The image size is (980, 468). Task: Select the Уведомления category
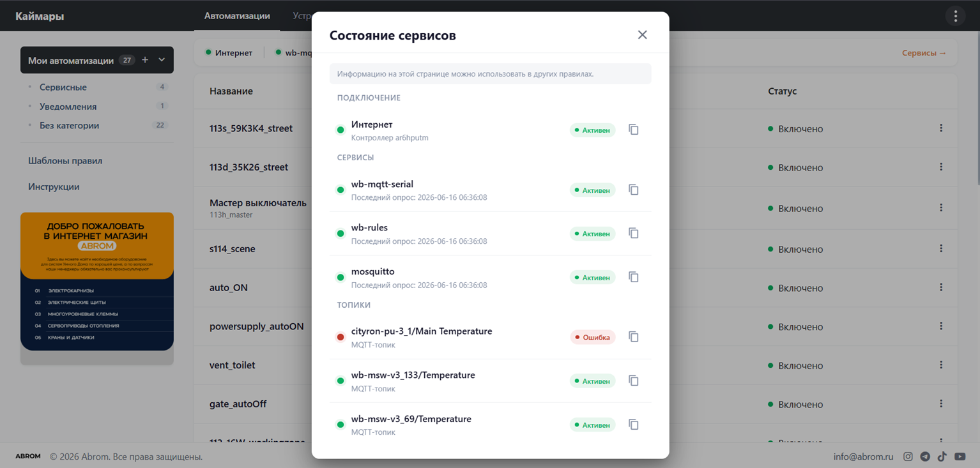(68, 107)
